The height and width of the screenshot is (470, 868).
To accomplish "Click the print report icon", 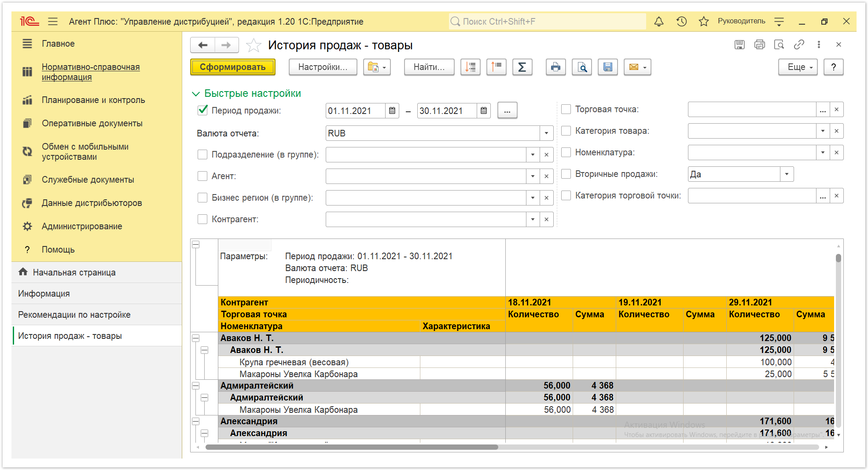I will [555, 67].
